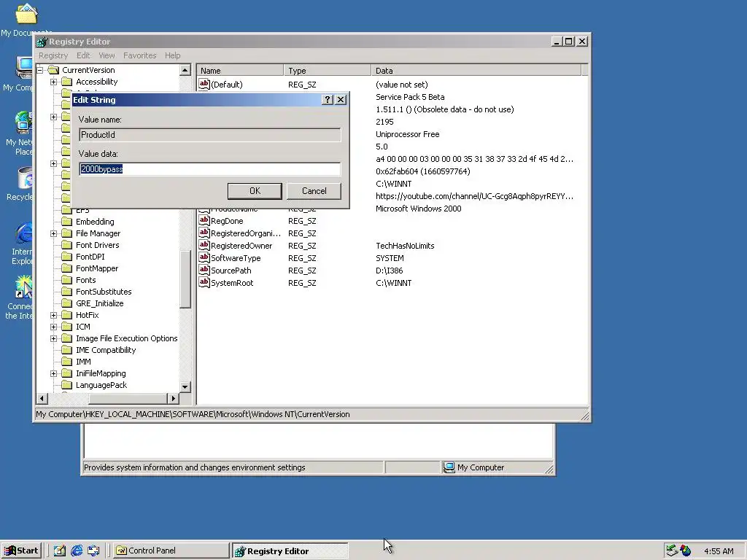The height and width of the screenshot is (560, 747).
Task: Click the D:\I386 data value
Action: [x=390, y=271]
